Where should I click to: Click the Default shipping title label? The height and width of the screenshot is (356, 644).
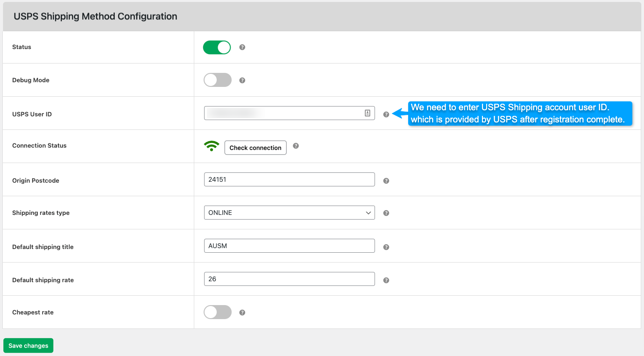[x=43, y=247]
